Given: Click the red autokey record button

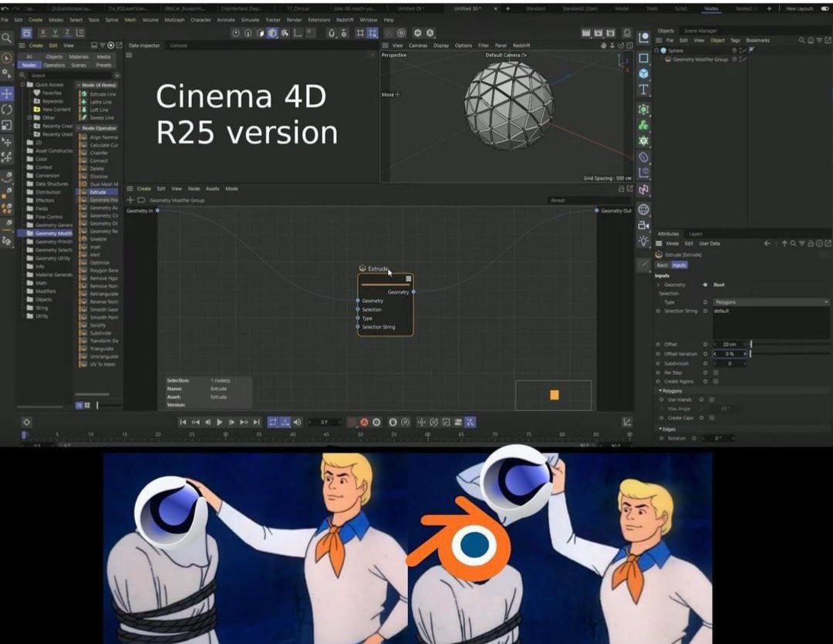Looking at the screenshot, I should pyautogui.click(x=364, y=423).
